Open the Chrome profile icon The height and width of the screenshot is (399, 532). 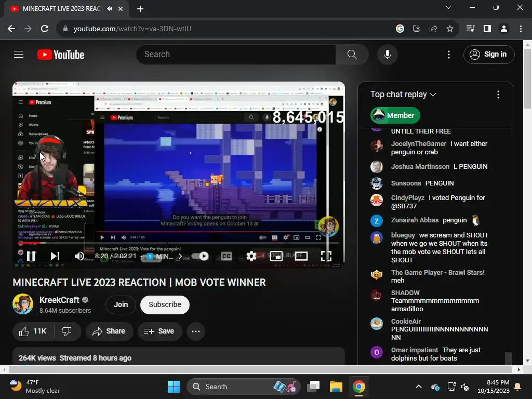pyautogui.click(x=504, y=29)
